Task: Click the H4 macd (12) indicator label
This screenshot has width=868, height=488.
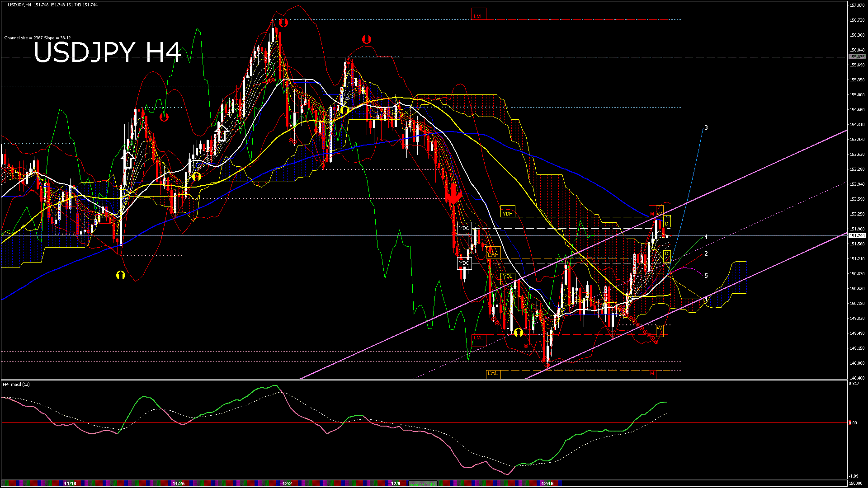Action: coord(17,385)
